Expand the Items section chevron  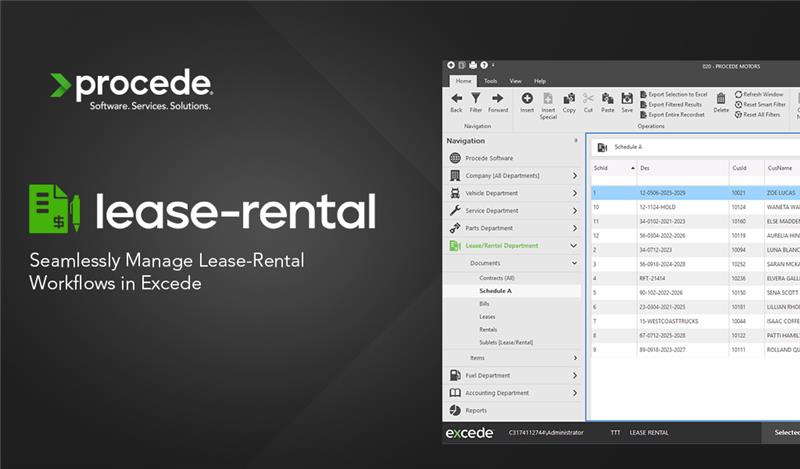(575, 358)
